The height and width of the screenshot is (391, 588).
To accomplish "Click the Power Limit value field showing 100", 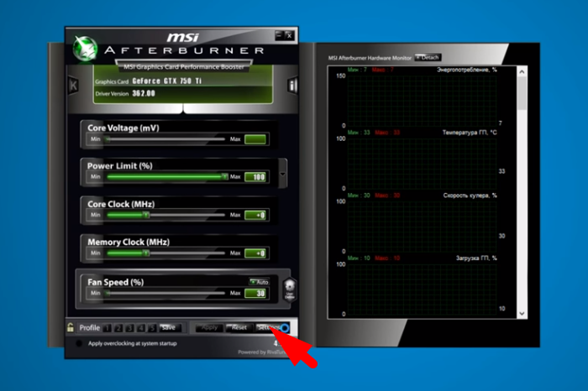I will coord(255,177).
